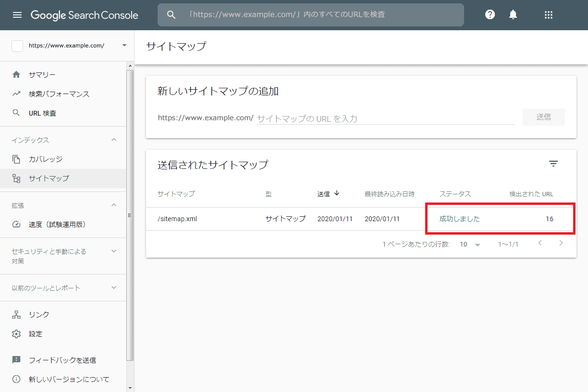Open the property selector dropdown
588x392 pixels.
coord(125,46)
